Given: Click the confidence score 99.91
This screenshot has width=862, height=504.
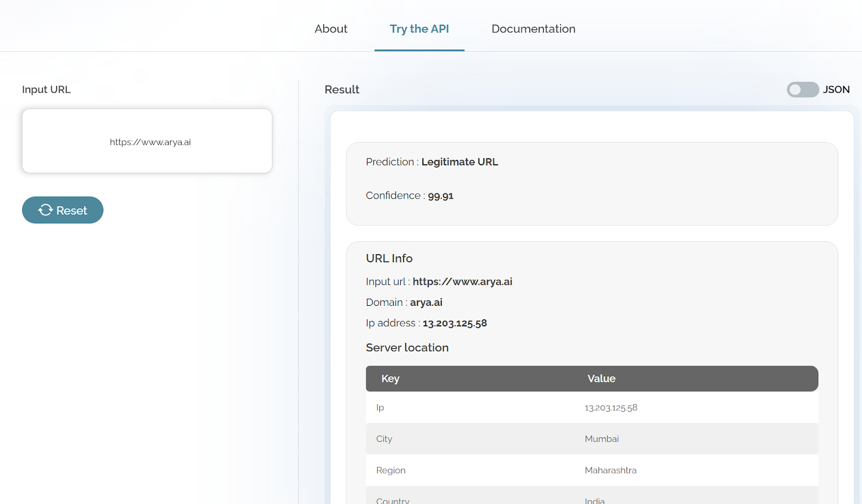Looking at the screenshot, I should 440,196.
